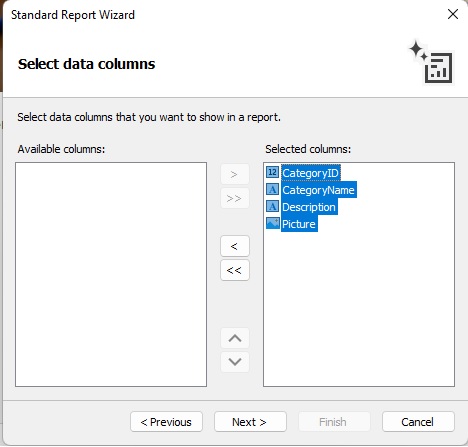This screenshot has width=468, height=447.
Task: Move selected column down with chevron arrow
Action: [x=235, y=362]
